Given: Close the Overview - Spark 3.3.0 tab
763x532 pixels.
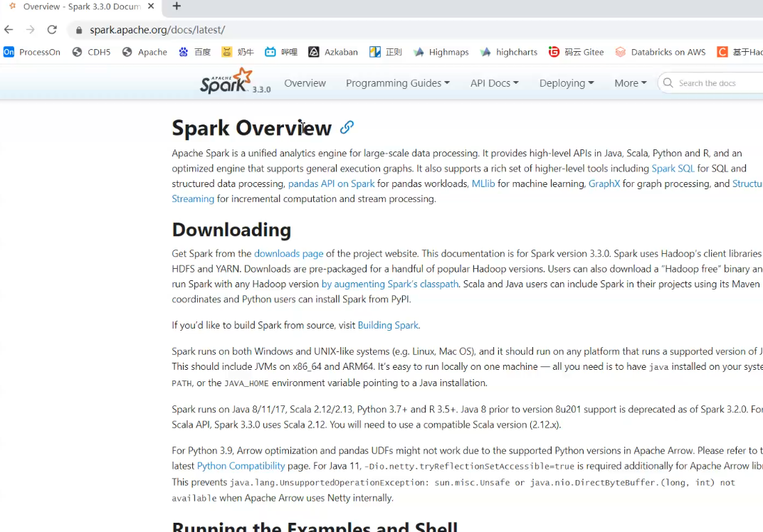Looking at the screenshot, I should [151, 6].
